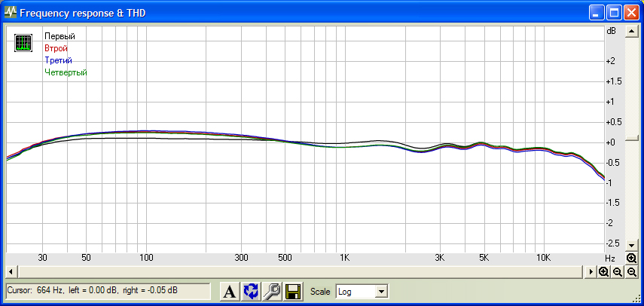Click the text labels 'A' toolbar icon
644x306 pixels.
tap(230, 292)
